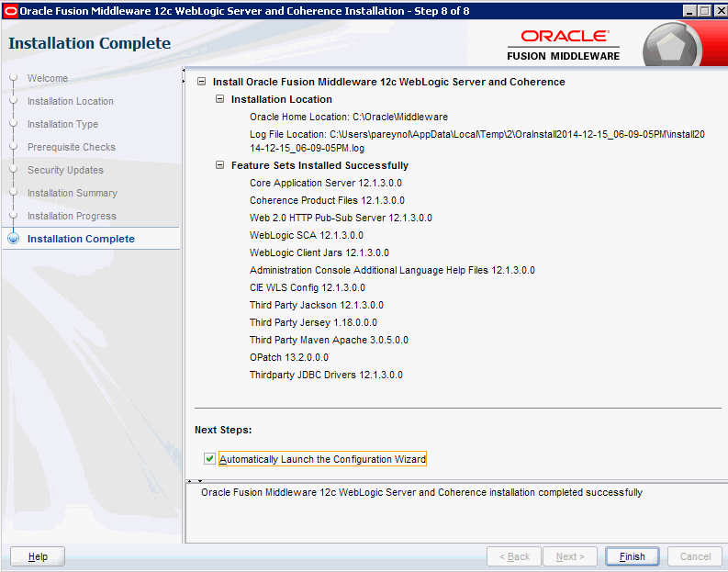Select the Installation Complete step

click(81, 239)
